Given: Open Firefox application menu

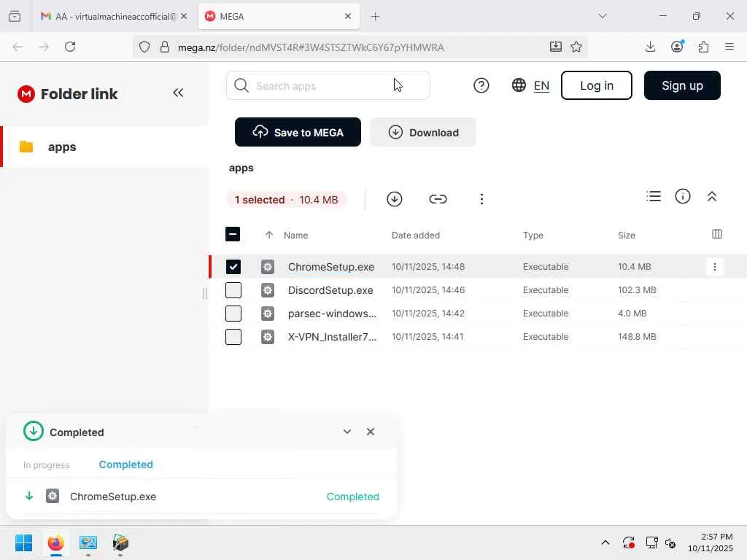Looking at the screenshot, I should click(729, 47).
